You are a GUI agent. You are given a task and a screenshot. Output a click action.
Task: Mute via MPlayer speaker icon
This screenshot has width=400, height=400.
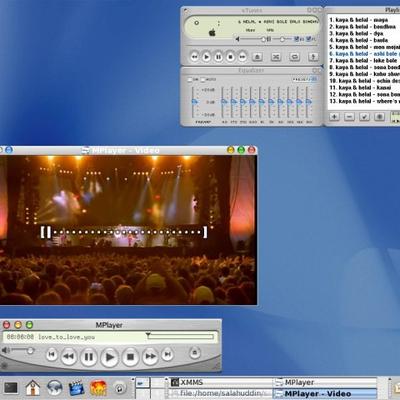(5, 350)
